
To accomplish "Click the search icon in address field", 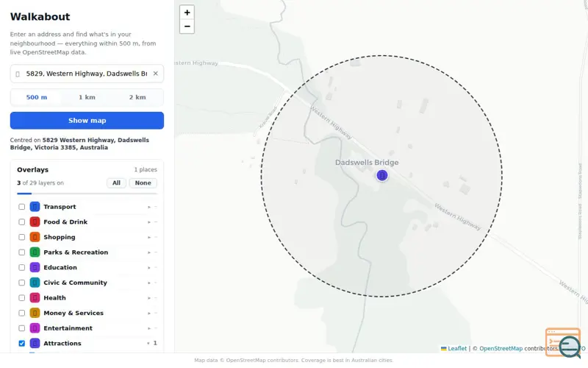I will 17,74.
